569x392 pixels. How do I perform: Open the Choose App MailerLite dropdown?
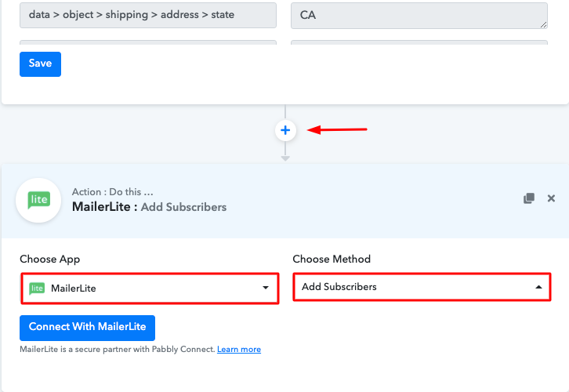pyautogui.click(x=150, y=289)
